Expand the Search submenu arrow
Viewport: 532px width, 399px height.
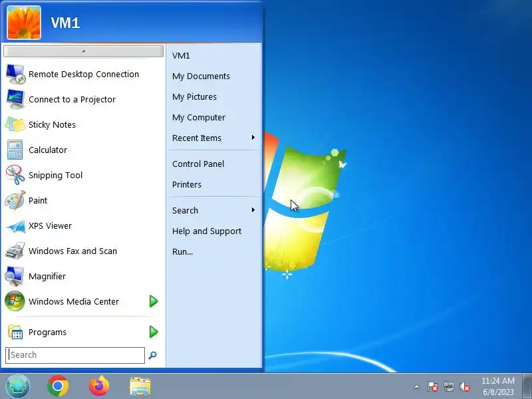[253, 210]
